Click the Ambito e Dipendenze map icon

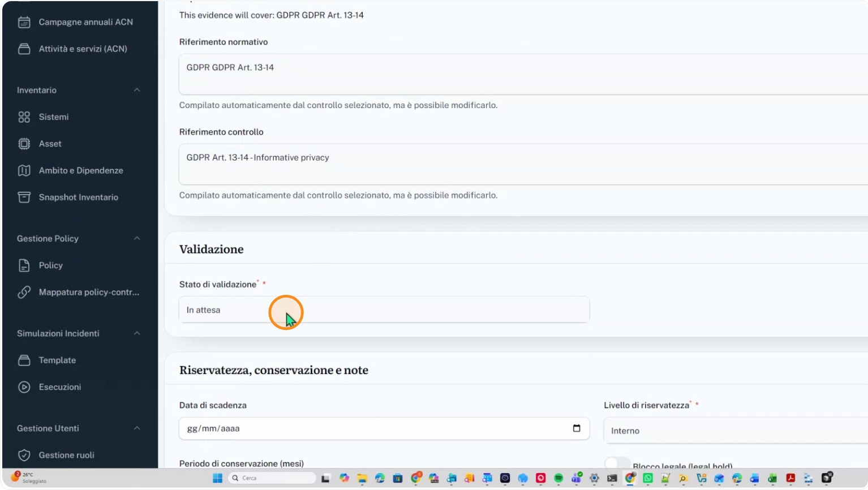pos(24,170)
